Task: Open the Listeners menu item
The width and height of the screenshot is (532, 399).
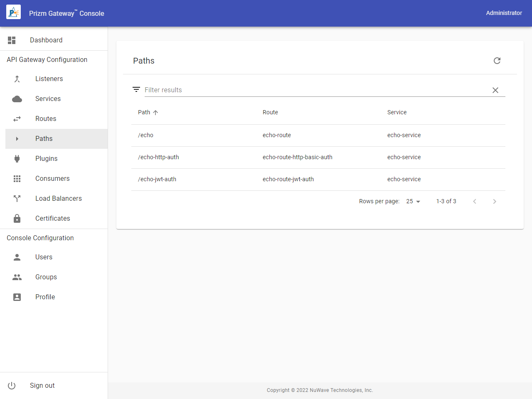Action: [x=49, y=79]
